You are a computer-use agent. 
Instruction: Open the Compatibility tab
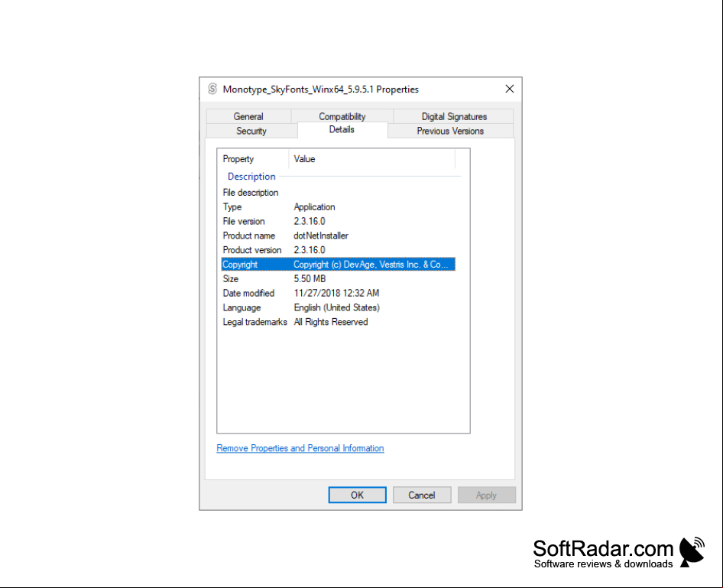pos(342,116)
